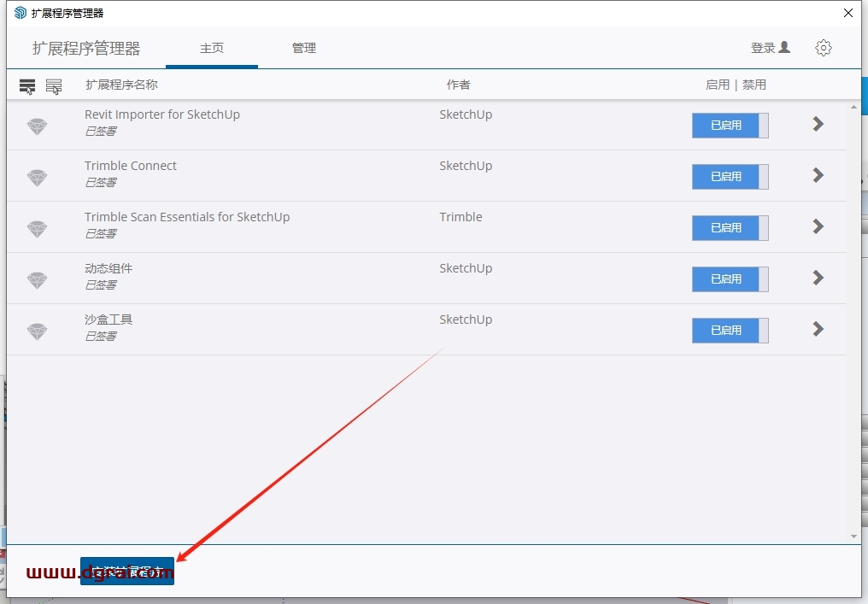The image size is (868, 604).
Task: Click the filled select-all extensions icon
Action: point(27,86)
